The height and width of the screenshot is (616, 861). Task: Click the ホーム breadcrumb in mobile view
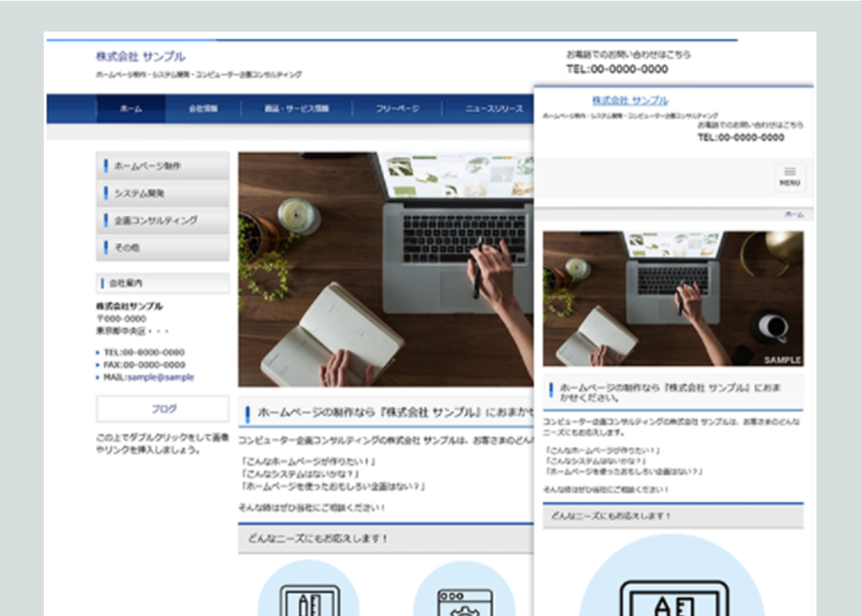point(794,214)
